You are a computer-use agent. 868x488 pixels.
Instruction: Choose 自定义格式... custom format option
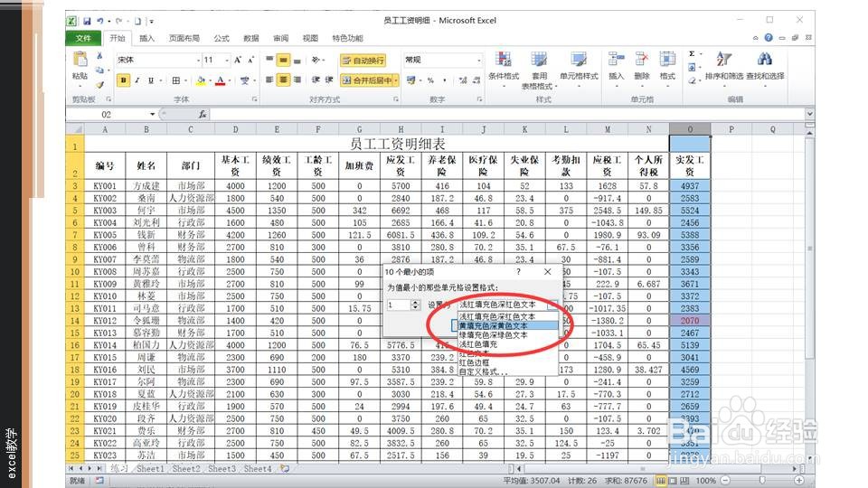click(507, 371)
